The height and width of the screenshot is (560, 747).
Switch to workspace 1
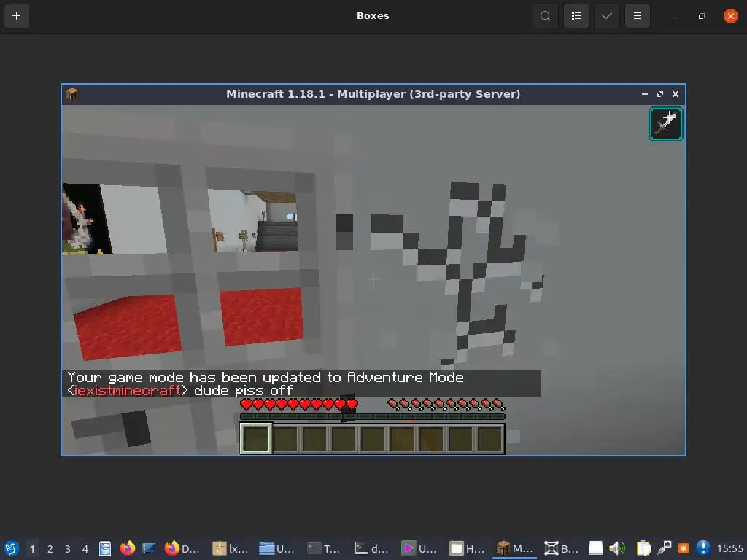pyautogui.click(x=32, y=548)
